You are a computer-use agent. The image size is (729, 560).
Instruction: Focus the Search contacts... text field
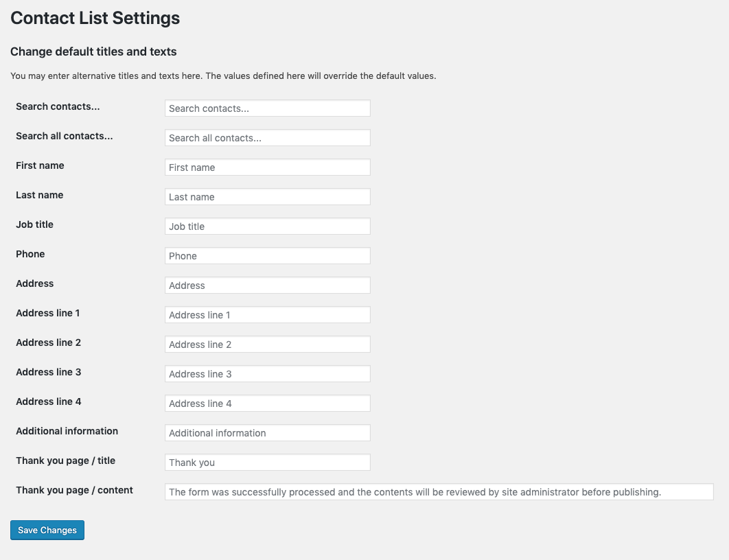[267, 108]
